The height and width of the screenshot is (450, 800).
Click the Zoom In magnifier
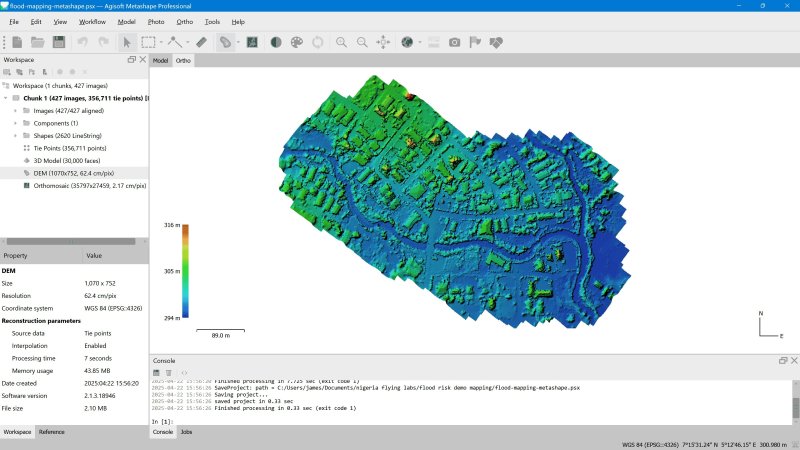(x=341, y=42)
